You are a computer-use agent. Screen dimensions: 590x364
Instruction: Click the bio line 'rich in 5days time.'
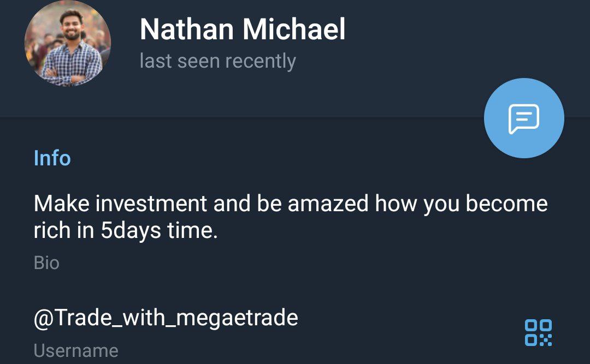(126, 230)
